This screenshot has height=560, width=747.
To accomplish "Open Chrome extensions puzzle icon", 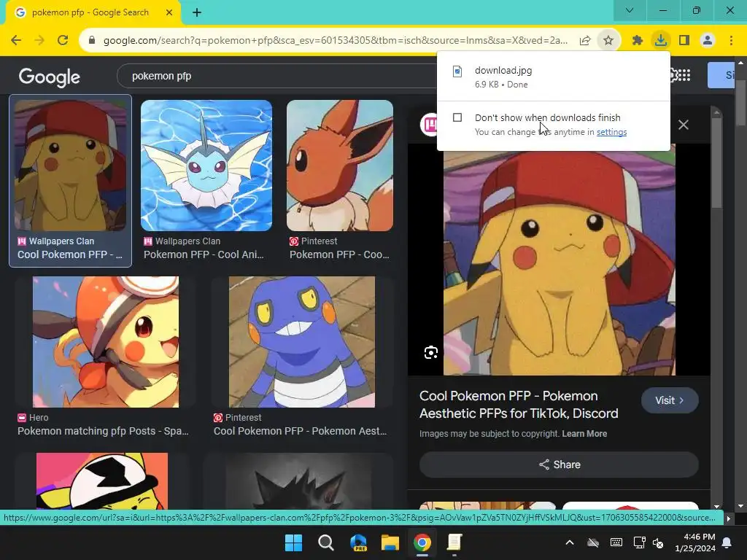I will point(638,41).
